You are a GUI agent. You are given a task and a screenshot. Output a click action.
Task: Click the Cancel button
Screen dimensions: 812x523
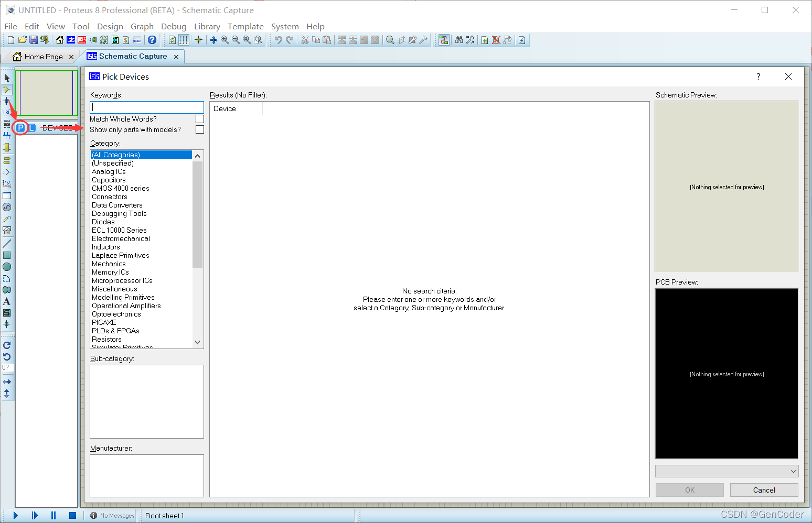point(764,490)
